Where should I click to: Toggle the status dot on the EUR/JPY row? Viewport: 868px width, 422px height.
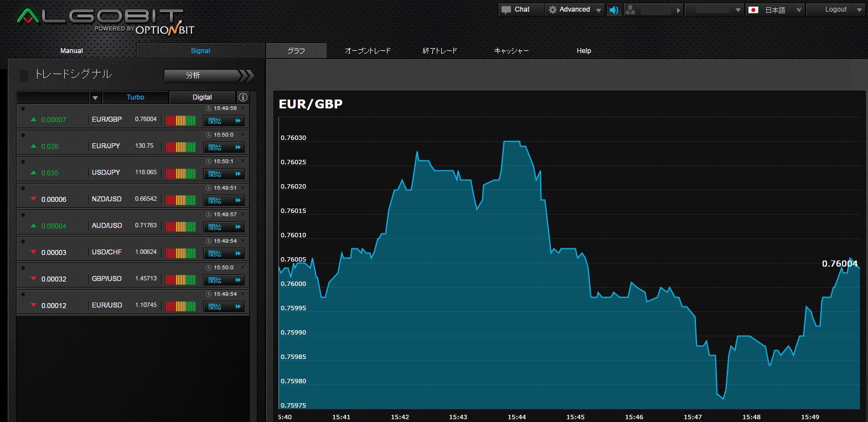(23, 135)
